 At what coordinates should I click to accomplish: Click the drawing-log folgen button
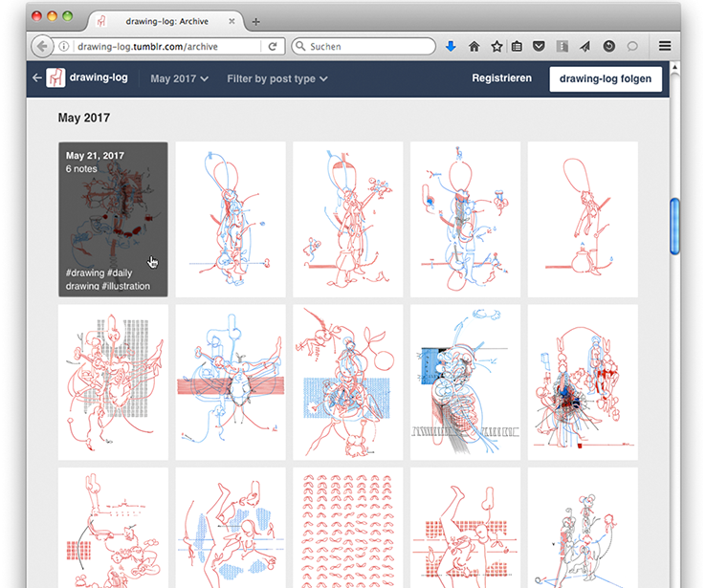pyautogui.click(x=606, y=78)
